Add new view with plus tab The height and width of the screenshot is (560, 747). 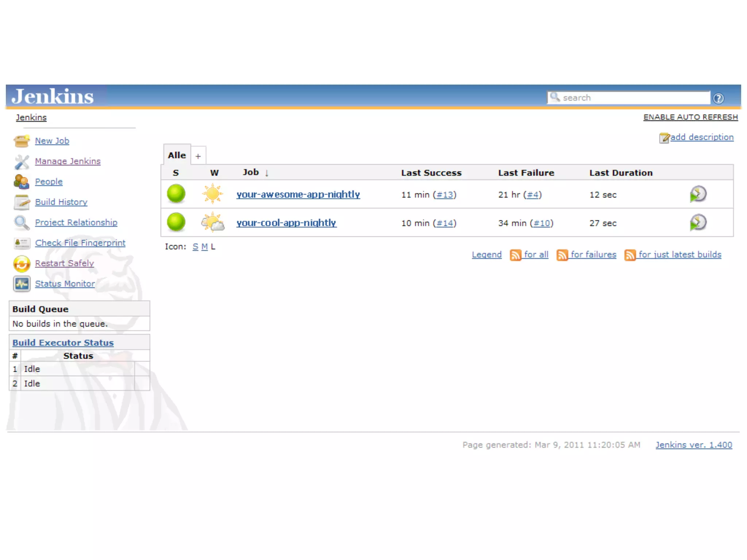click(198, 156)
